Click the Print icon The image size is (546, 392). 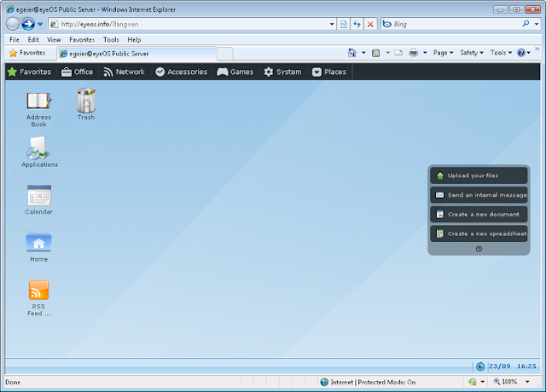click(x=413, y=53)
